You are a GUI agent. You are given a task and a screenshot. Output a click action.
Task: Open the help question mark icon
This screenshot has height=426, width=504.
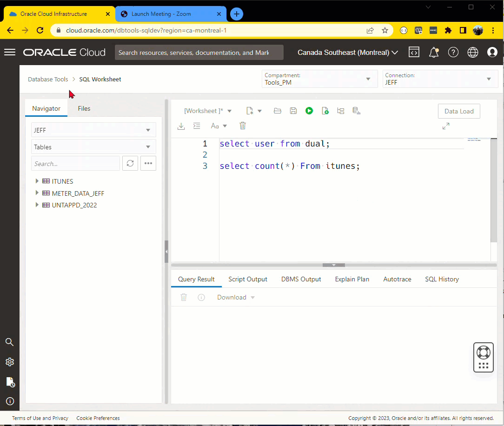point(453,52)
